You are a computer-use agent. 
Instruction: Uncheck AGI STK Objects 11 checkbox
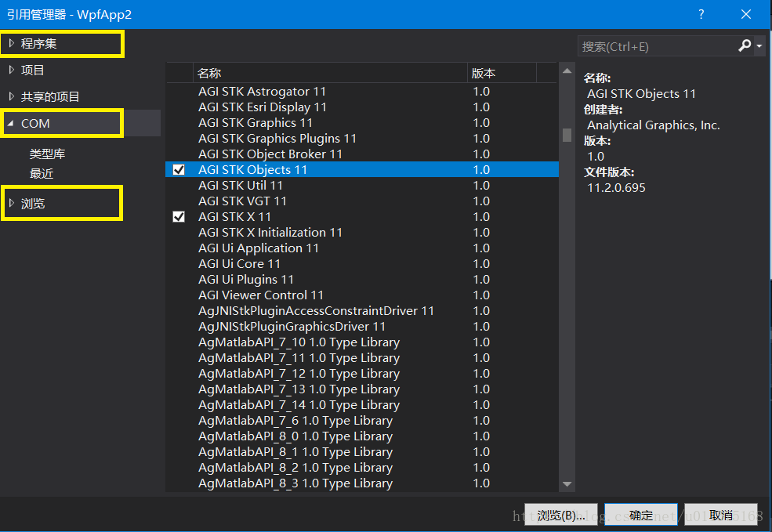pyautogui.click(x=179, y=170)
